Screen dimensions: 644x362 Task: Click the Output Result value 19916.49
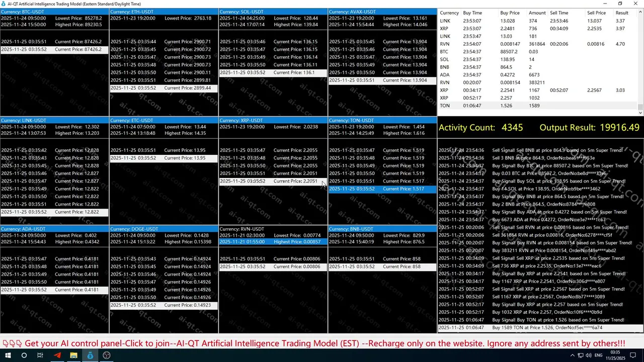click(619, 128)
